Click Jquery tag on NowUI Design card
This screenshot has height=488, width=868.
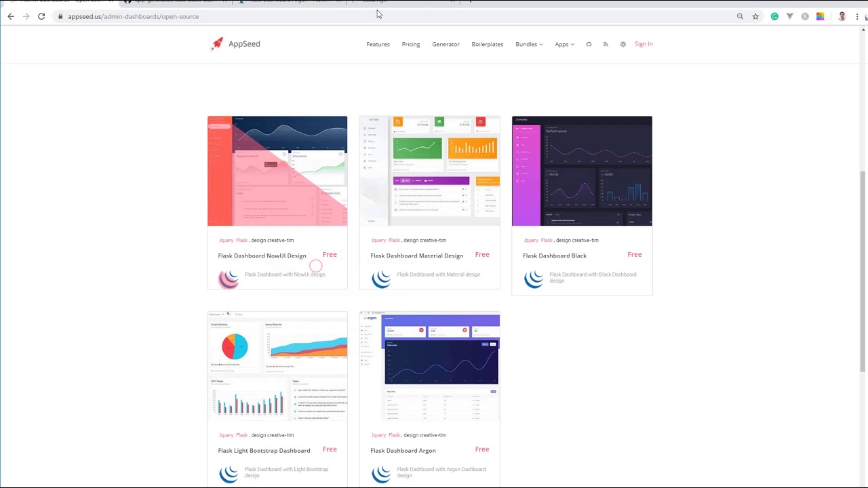coord(226,240)
